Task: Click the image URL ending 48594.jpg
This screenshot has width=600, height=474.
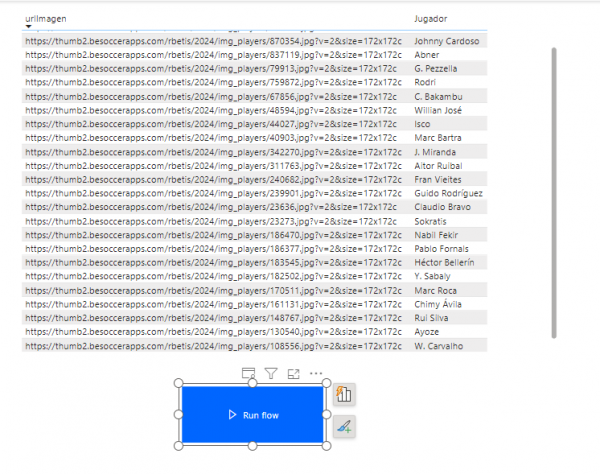Action: 211,110
